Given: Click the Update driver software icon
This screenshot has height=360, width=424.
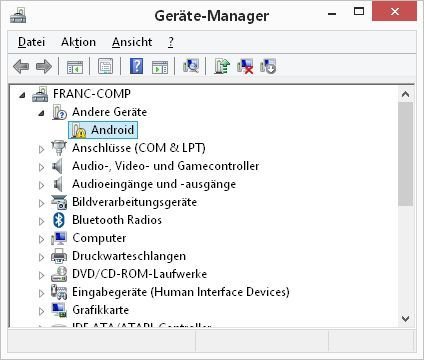Looking at the screenshot, I should 222,66.
